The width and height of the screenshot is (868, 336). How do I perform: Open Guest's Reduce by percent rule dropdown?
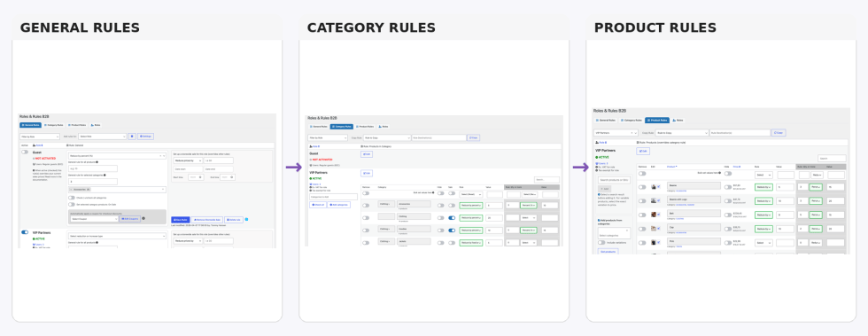pos(117,156)
